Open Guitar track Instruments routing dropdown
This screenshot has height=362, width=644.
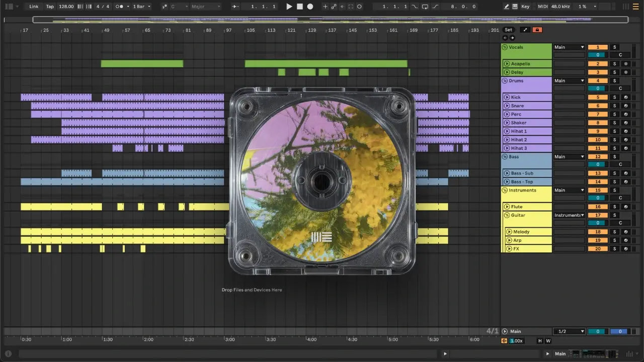[569, 215]
